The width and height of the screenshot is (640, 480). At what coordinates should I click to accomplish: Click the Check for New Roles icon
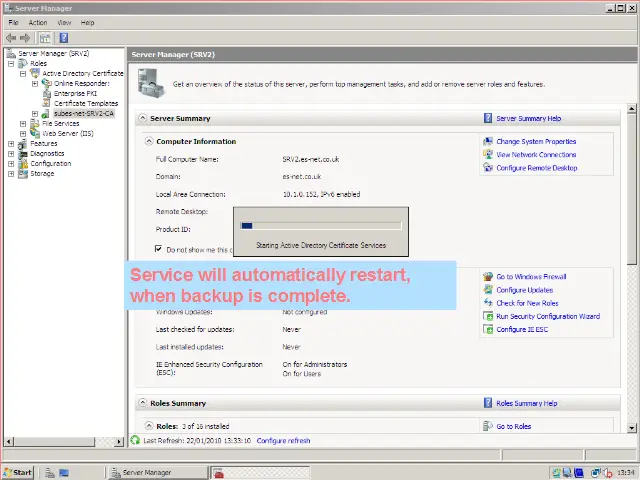tap(488, 302)
